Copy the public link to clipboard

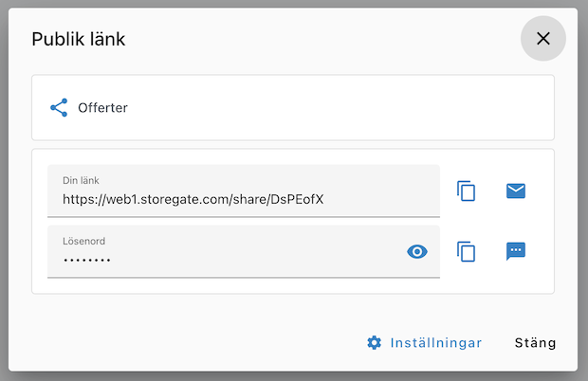(466, 191)
